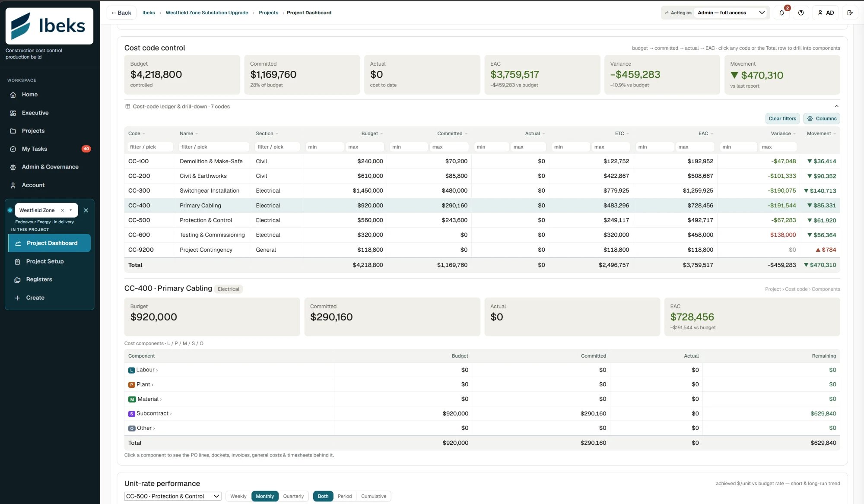Sort by the Movement column header

[x=821, y=133]
